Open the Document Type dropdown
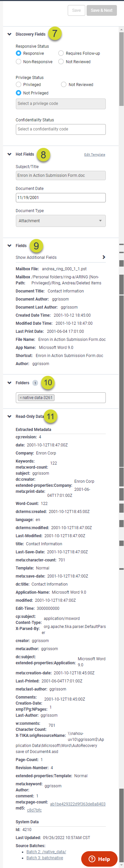The image size is (124, 868). 61,221
